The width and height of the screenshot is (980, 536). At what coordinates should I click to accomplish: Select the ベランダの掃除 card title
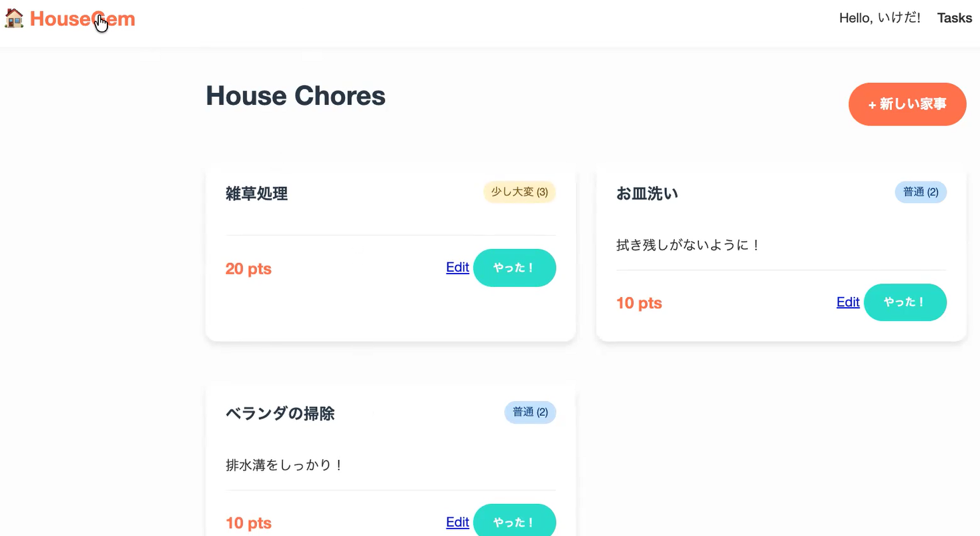click(280, 414)
